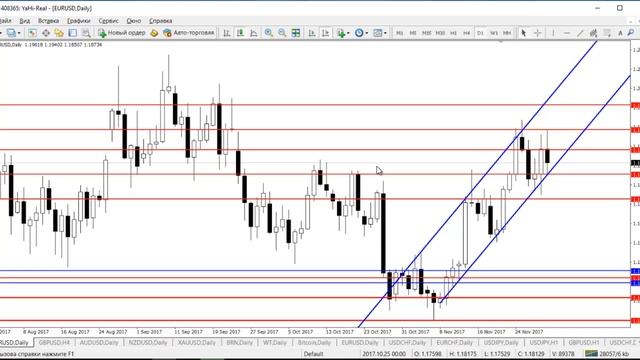Open the Navigator star-folder icon
The width and height of the screenshot is (640, 360).
click(59, 33)
